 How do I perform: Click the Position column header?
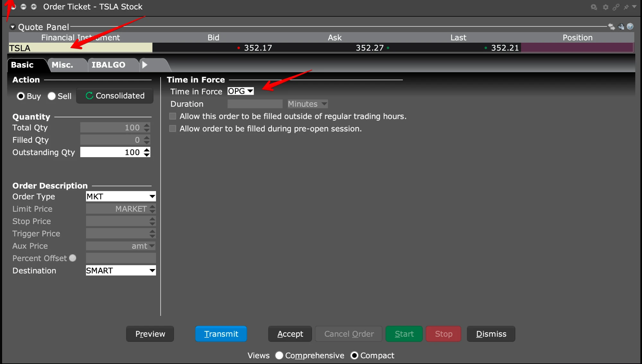tap(577, 38)
